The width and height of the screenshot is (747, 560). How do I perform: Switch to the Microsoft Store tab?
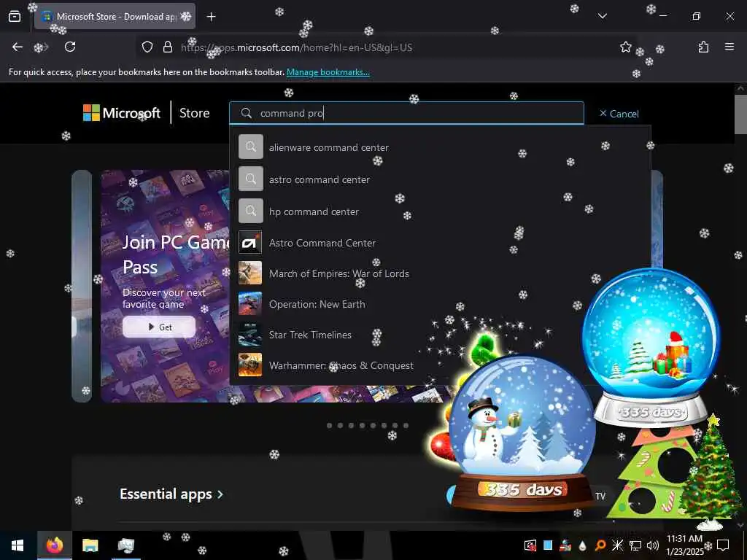coord(115,17)
